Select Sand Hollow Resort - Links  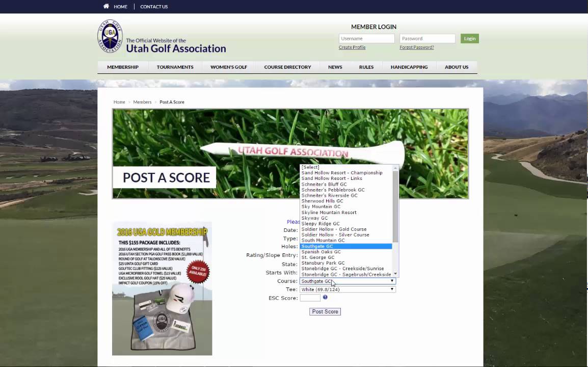(x=346, y=178)
